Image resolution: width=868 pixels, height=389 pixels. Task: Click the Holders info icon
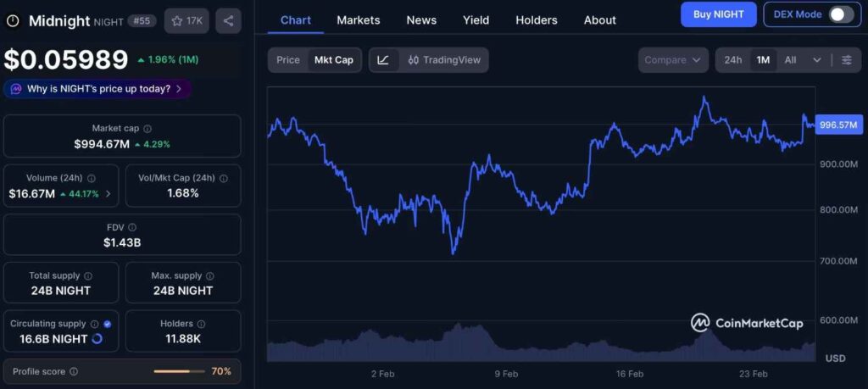point(198,324)
